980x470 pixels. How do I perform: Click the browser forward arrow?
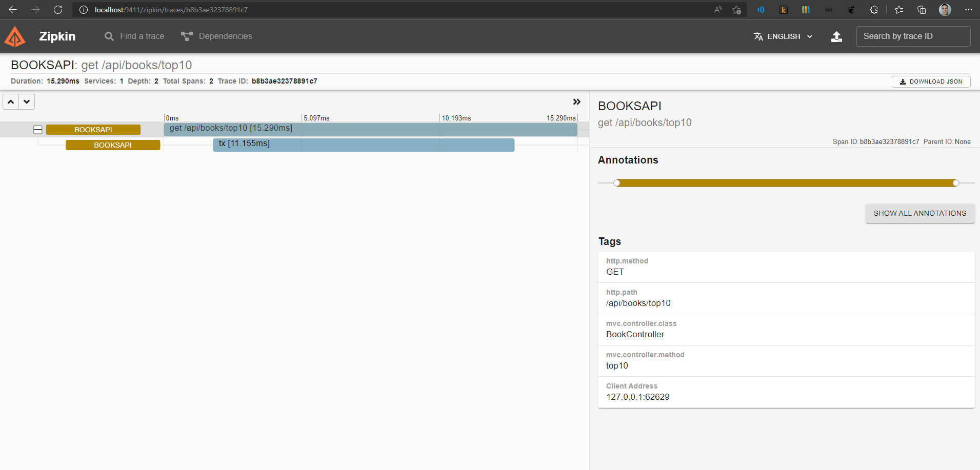(35, 10)
